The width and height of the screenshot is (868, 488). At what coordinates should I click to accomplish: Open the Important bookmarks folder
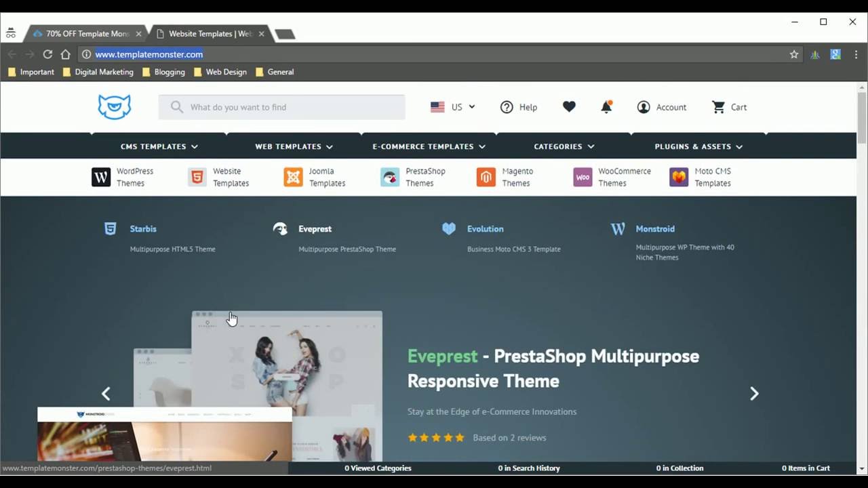pos(30,72)
